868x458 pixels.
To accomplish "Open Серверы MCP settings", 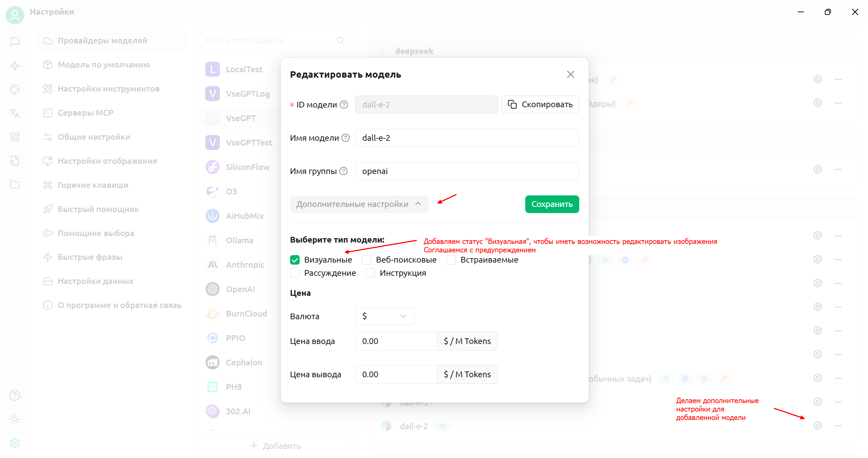I will point(112,113).
